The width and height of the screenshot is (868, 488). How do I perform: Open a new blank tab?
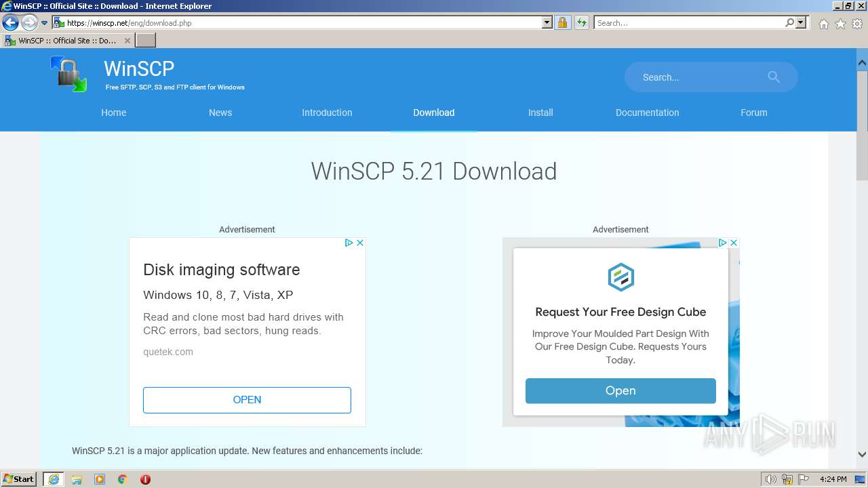tap(146, 41)
